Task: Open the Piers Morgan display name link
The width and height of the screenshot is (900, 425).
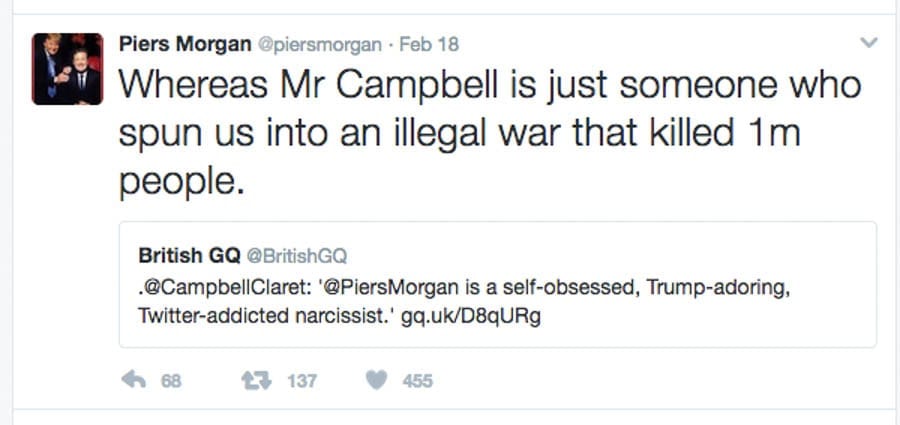Action: pos(184,44)
